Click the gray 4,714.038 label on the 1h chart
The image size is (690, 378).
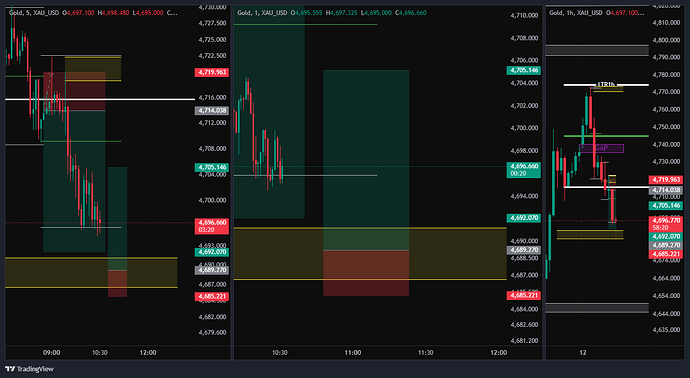click(x=666, y=190)
